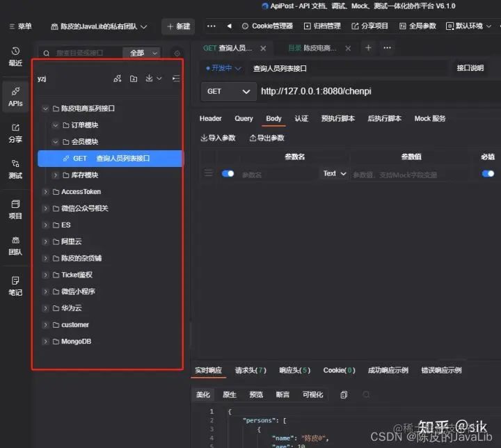Open the 项目 project sidebar icon
The width and height of the screenshot is (501, 448).
tap(15, 209)
